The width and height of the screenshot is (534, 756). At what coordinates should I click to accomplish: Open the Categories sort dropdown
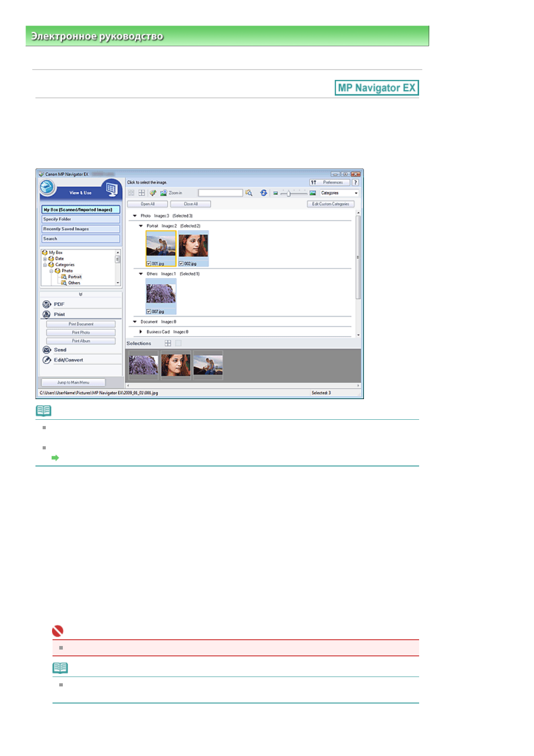[x=339, y=193]
